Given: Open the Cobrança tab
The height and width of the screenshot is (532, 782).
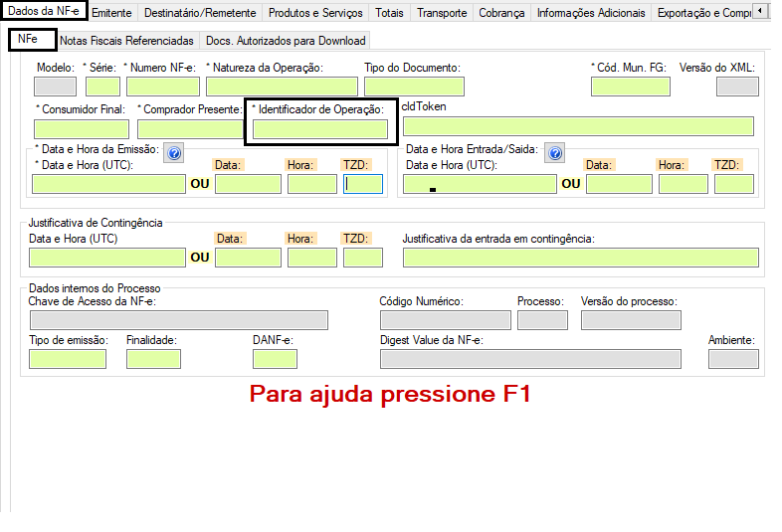Looking at the screenshot, I should (x=501, y=13).
